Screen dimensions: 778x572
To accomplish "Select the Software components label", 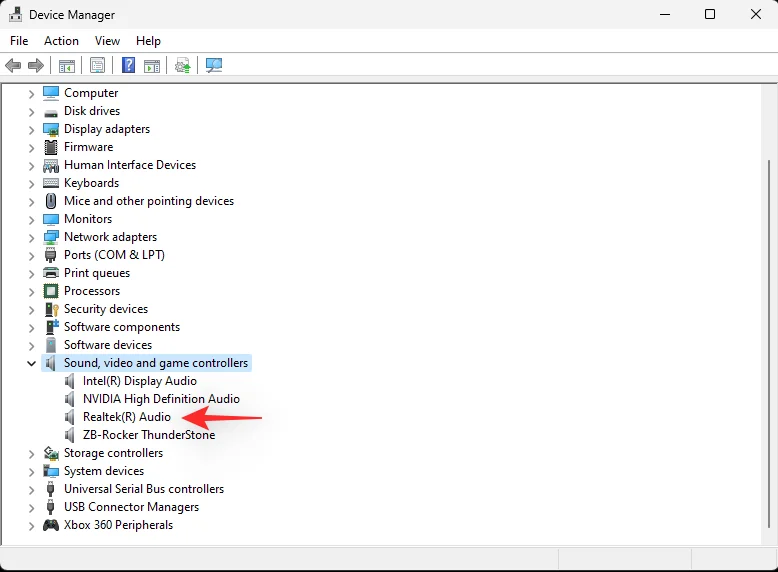I will click(x=122, y=327).
